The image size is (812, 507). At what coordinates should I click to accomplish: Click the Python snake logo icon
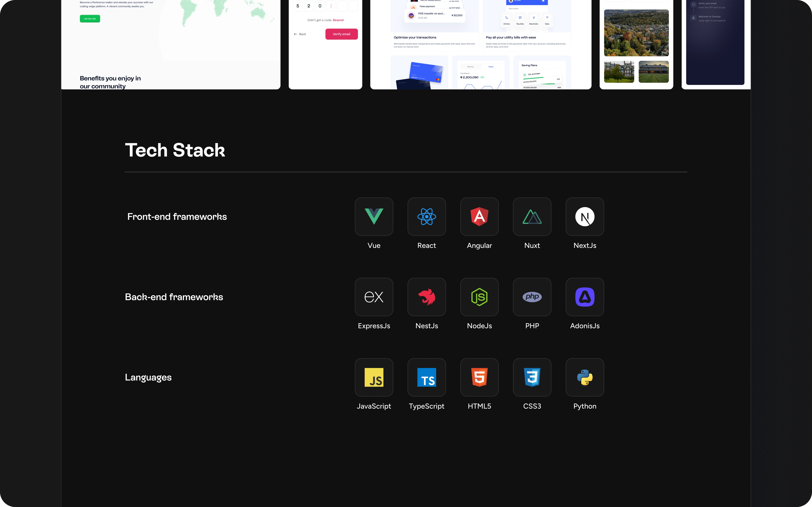(x=584, y=377)
